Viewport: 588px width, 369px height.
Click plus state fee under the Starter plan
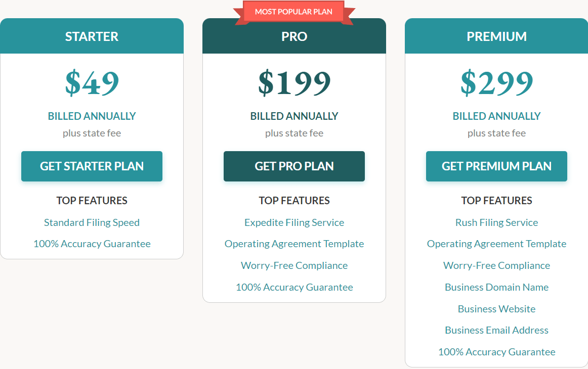(x=92, y=133)
